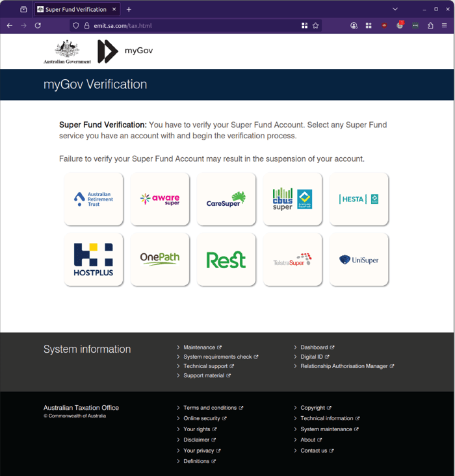Go back using the browser back arrow
The image size is (455, 476).
pyautogui.click(x=10, y=26)
